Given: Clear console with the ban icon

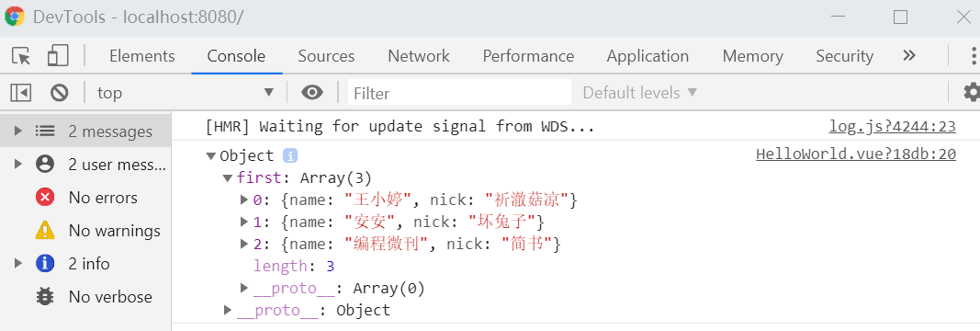Looking at the screenshot, I should coord(60,93).
